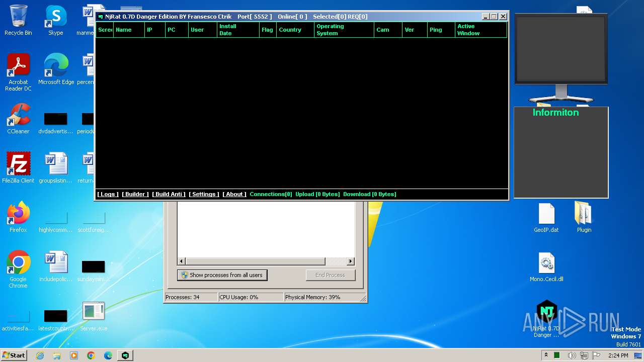Open Internet Explorer in taskbar
This screenshot has width=644, height=362.
40,355
